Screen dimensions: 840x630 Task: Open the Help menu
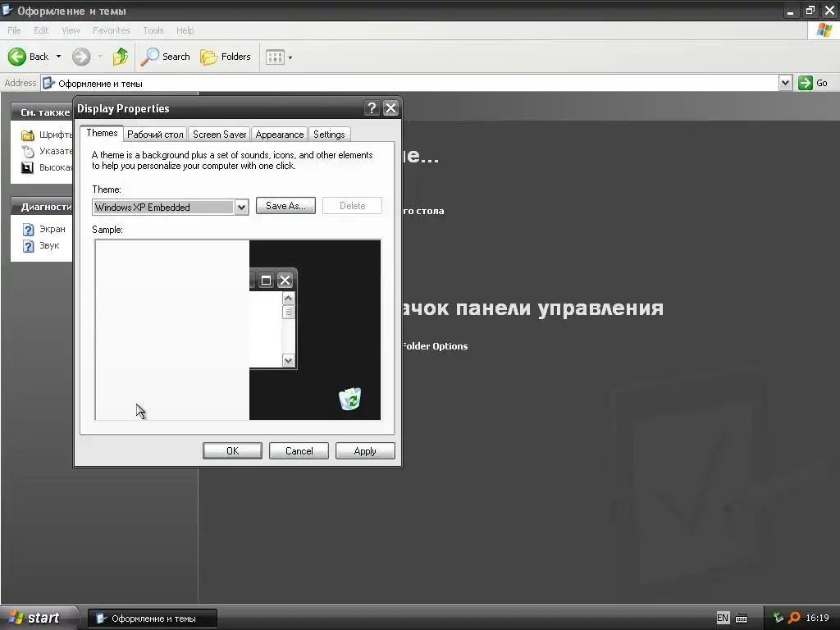click(x=185, y=30)
